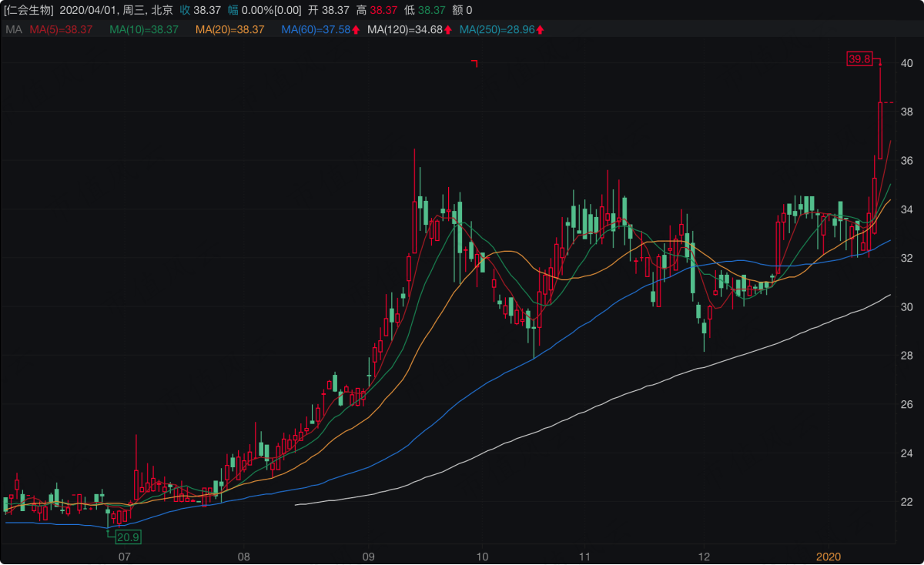The width and height of the screenshot is (924, 565).
Task: Open the MA(250)=28.96 indicator label
Action: (x=497, y=29)
